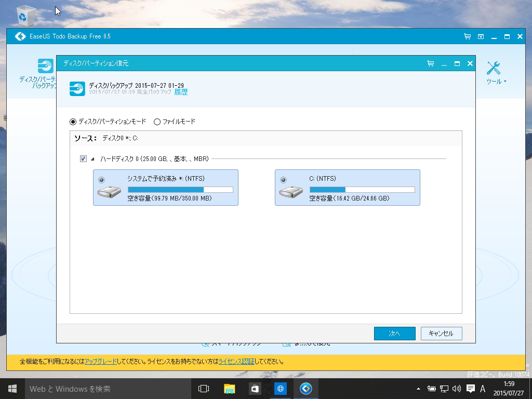Click the C: partition usage bar
This screenshot has height=399, width=532.
tap(362, 190)
